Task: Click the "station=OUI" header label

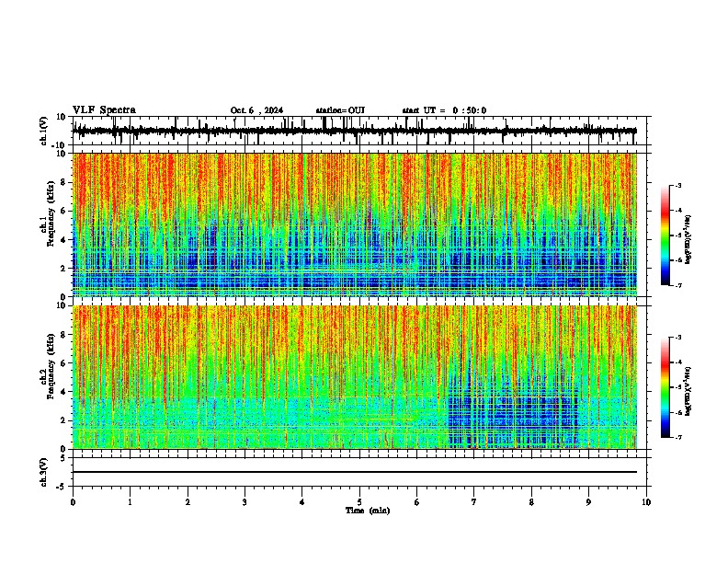Action: tap(340, 110)
